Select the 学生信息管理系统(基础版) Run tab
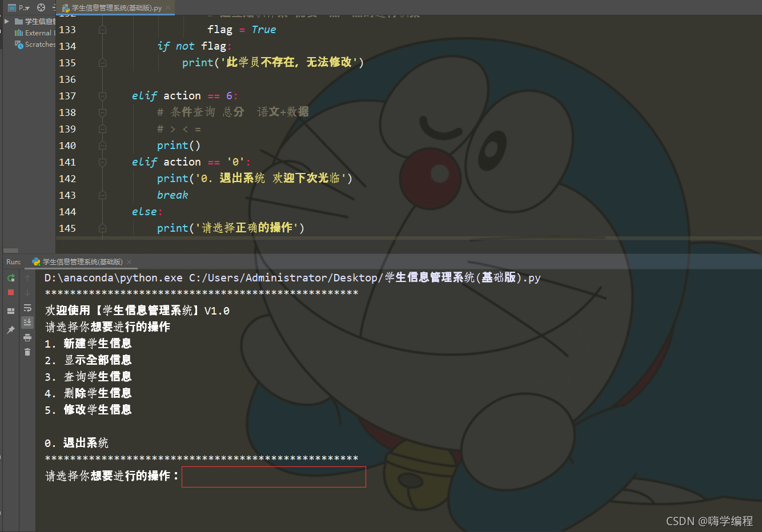The height and width of the screenshot is (532, 762). (82, 262)
